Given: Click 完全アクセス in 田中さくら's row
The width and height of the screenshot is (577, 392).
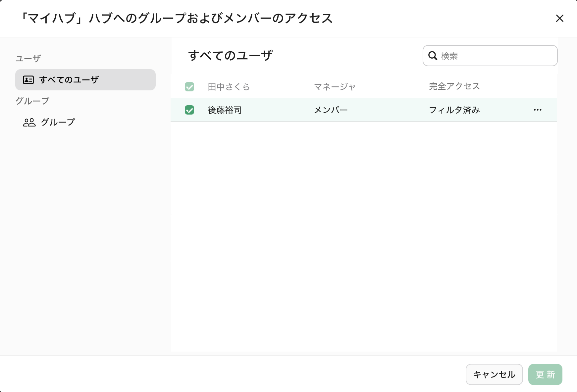Looking at the screenshot, I should [x=454, y=86].
